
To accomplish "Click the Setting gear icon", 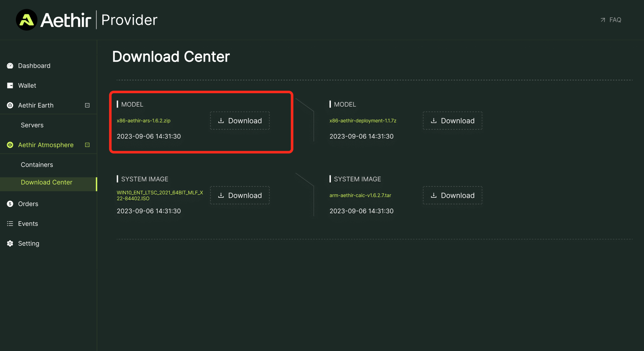I will (x=10, y=244).
